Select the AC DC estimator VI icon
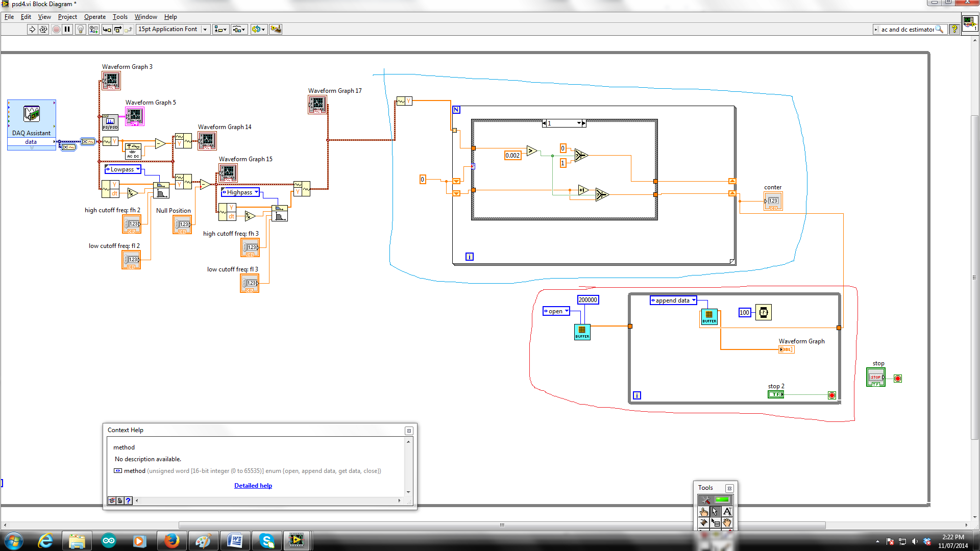This screenshot has width=980, height=551. (x=133, y=152)
